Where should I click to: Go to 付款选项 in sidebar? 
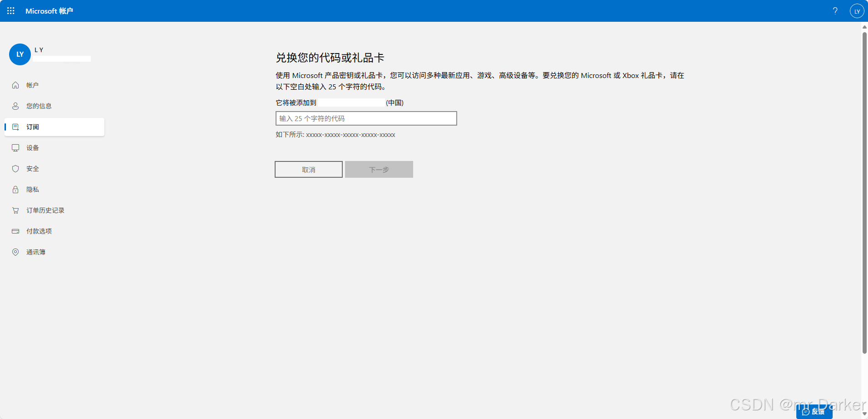[54, 231]
